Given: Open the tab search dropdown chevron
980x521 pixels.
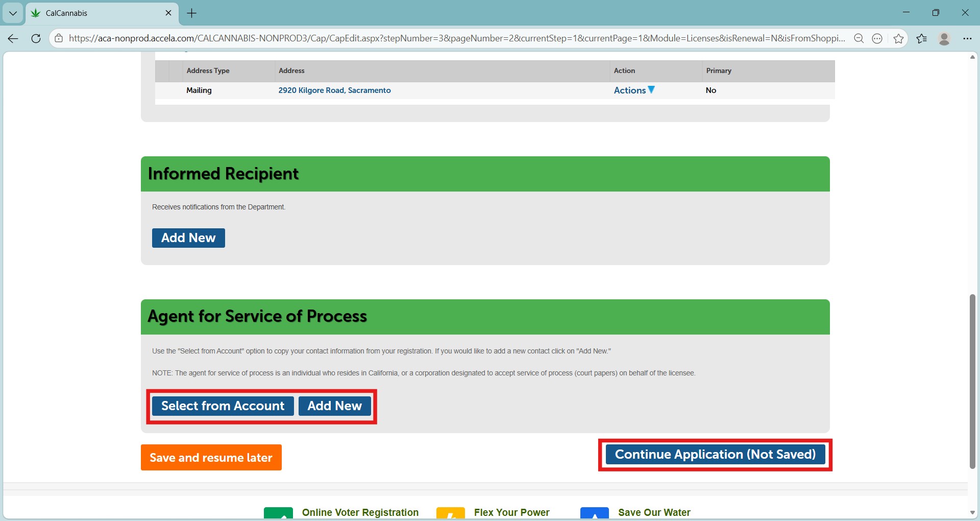Looking at the screenshot, I should [x=13, y=13].
